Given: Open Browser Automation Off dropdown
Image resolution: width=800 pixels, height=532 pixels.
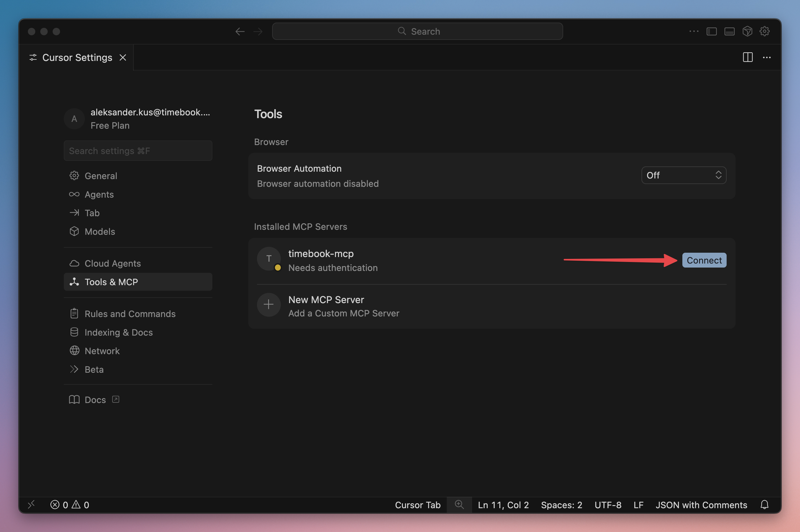Looking at the screenshot, I should [x=684, y=175].
